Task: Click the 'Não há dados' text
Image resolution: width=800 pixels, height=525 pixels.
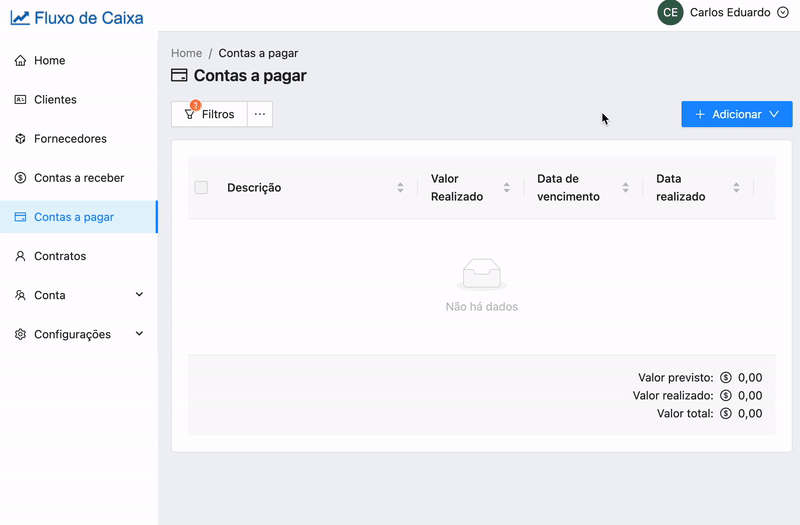Action: coord(482,307)
